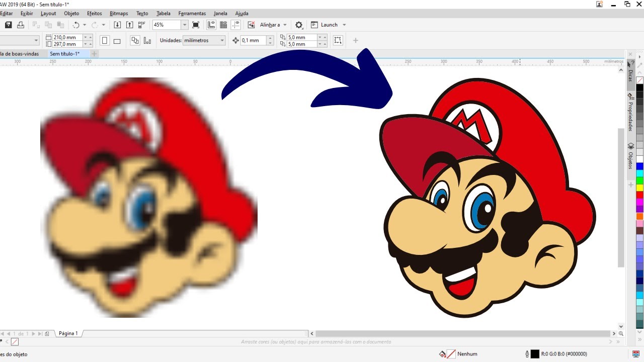This screenshot has height=362, width=644.
Task: Click the page height 297,0 mm field
Action: 67,44
